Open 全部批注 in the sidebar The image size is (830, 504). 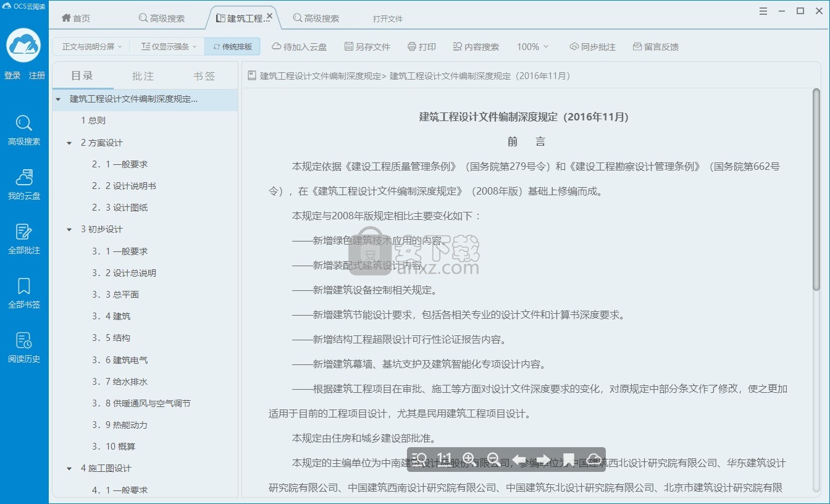[24, 239]
